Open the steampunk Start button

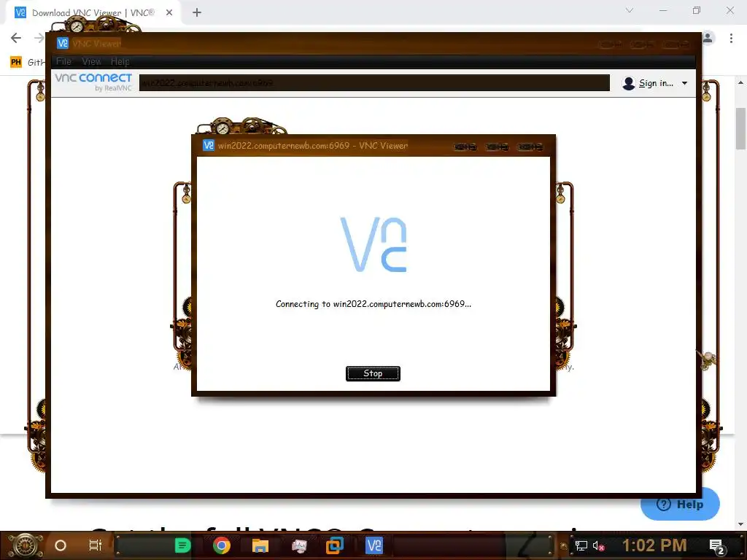pos(26,545)
